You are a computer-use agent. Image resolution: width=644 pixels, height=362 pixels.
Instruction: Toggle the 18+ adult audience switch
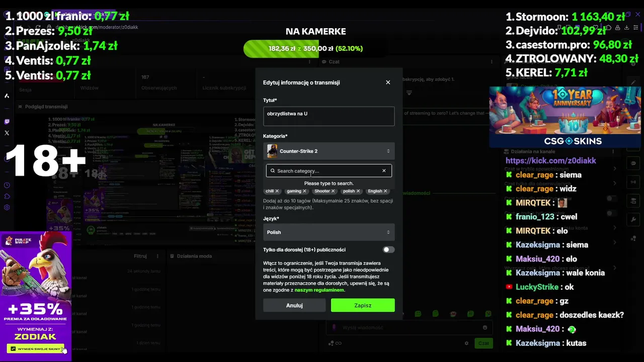[388, 249]
